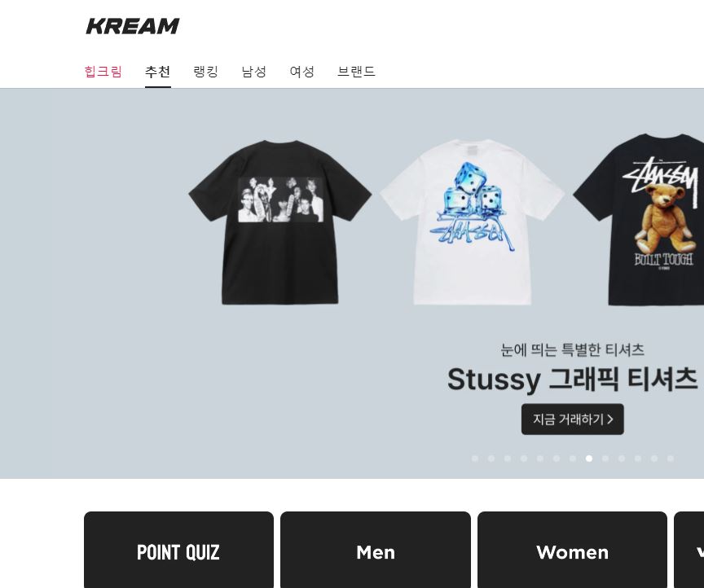Click the Stussy 그래픽 티셔츠 headline

[x=573, y=380]
